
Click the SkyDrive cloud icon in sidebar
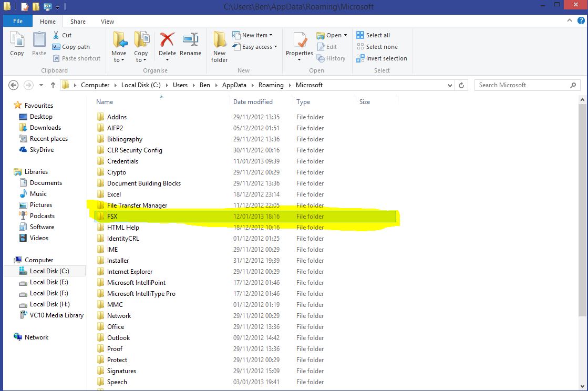click(x=23, y=150)
